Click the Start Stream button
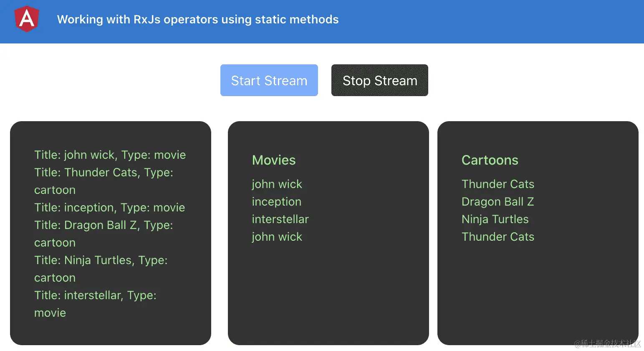The image size is (644, 351). [x=269, y=80]
